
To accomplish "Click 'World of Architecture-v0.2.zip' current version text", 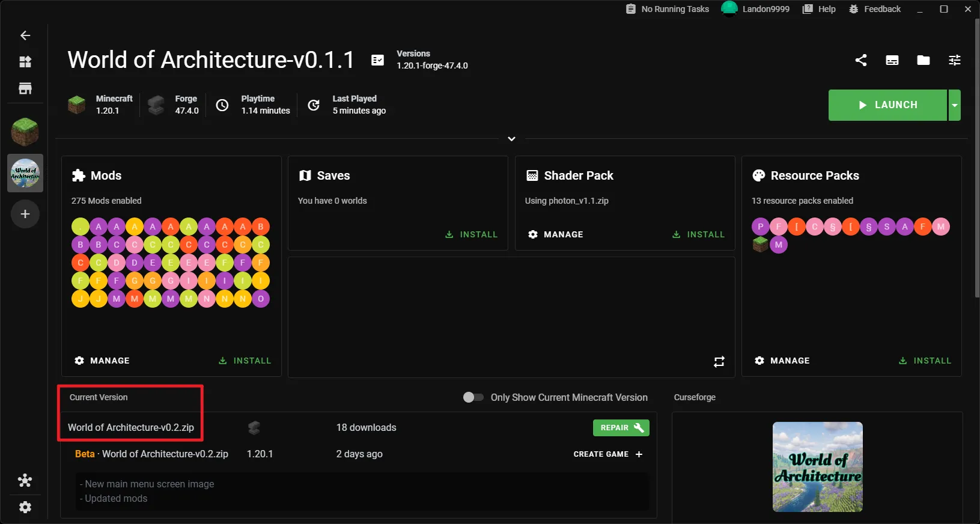I will tap(131, 428).
